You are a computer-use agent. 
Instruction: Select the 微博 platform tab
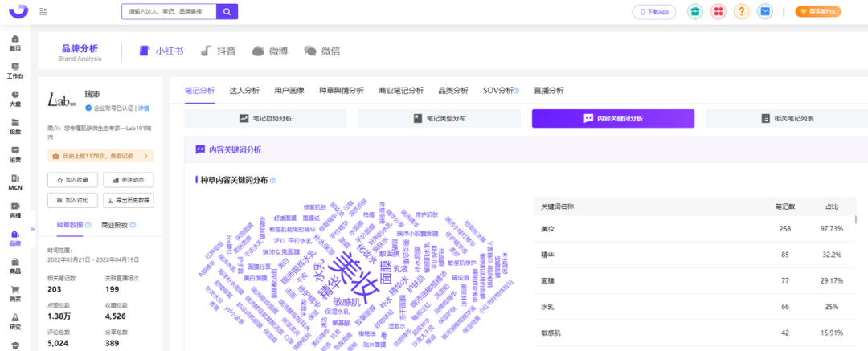[x=269, y=51]
